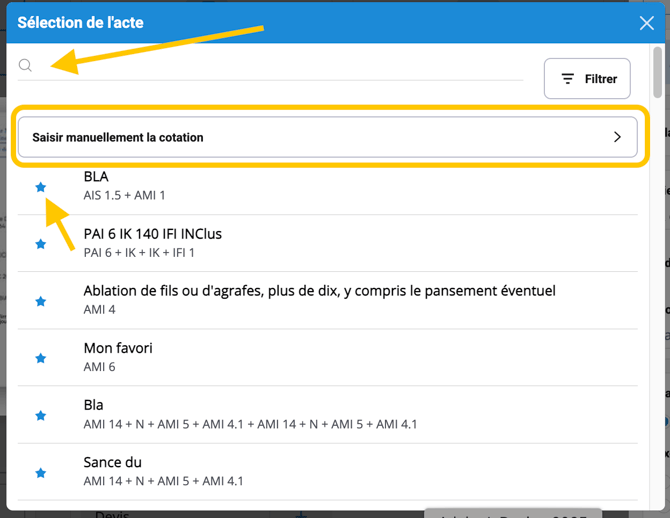670x518 pixels.
Task: Open the Filtrer filter options
Action: click(587, 79)
